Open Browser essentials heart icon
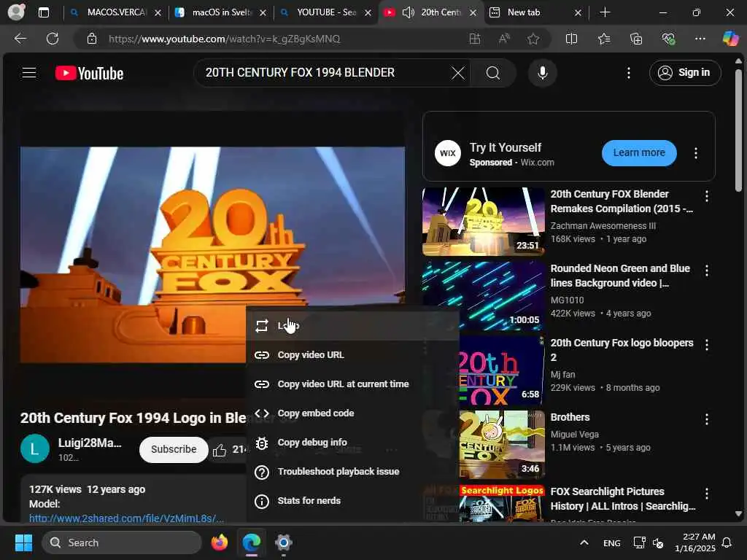 (x=668, y=39)
